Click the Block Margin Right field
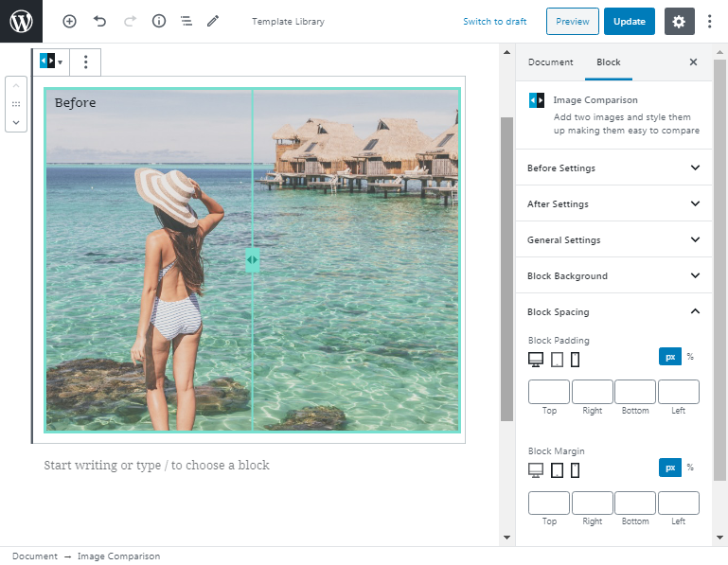728x565 pixels. [592, 503]
